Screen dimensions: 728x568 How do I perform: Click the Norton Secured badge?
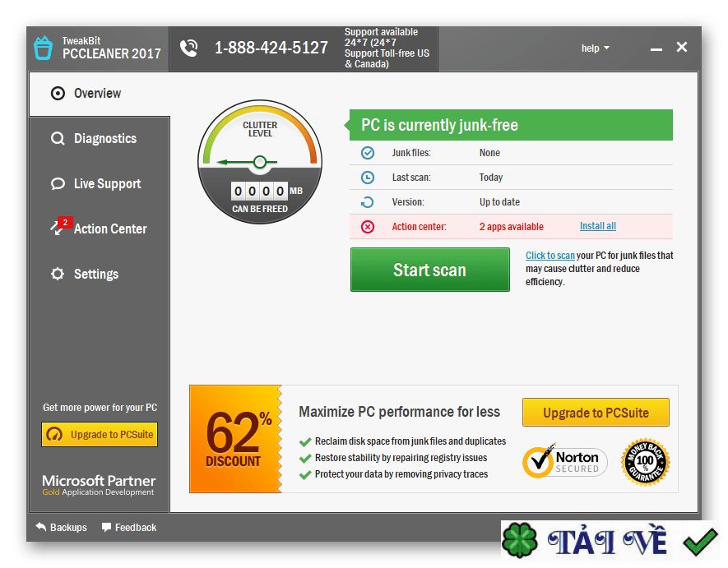[x=565, y=461]
